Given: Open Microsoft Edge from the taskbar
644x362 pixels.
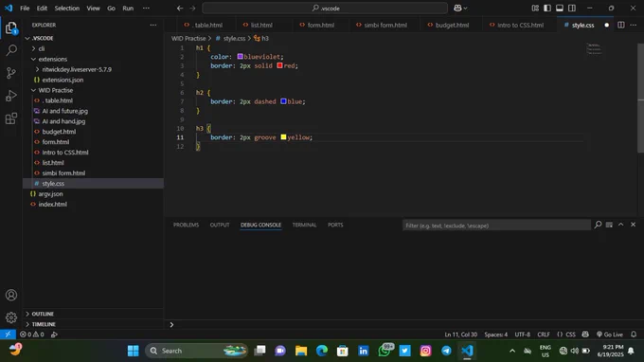Looking at the screenshot, I should [322, 351].
